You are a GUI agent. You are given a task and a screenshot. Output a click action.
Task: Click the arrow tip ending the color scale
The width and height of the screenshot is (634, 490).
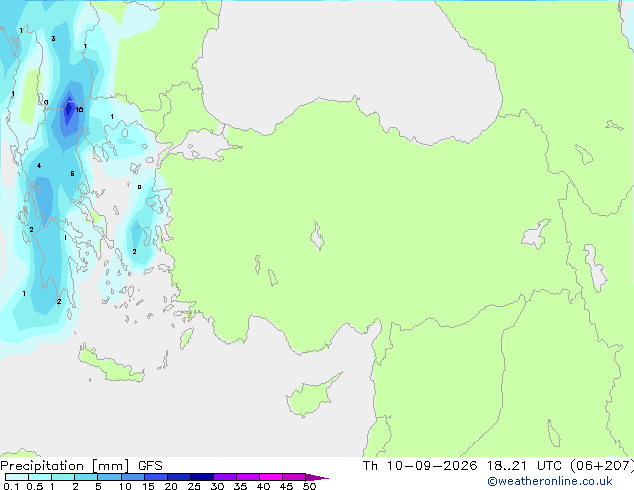(317, 477)
